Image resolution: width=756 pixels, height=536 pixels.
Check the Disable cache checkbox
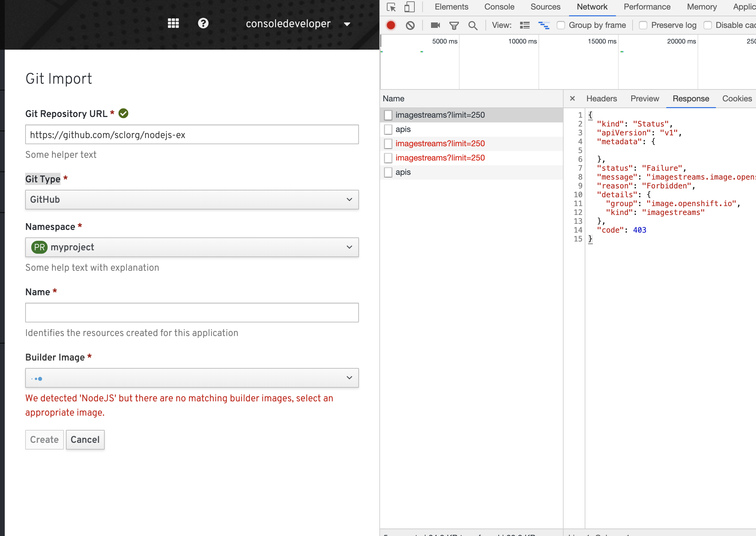point(708,25)
